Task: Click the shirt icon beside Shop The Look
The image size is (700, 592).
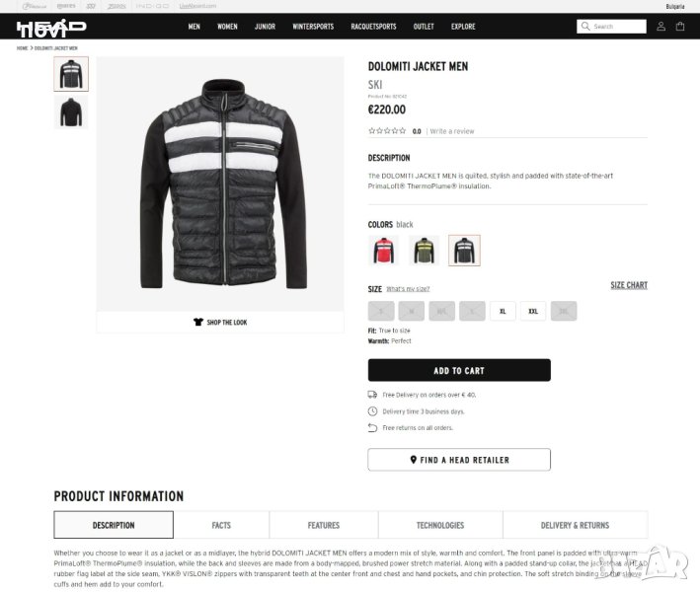Action: point(198,322)
